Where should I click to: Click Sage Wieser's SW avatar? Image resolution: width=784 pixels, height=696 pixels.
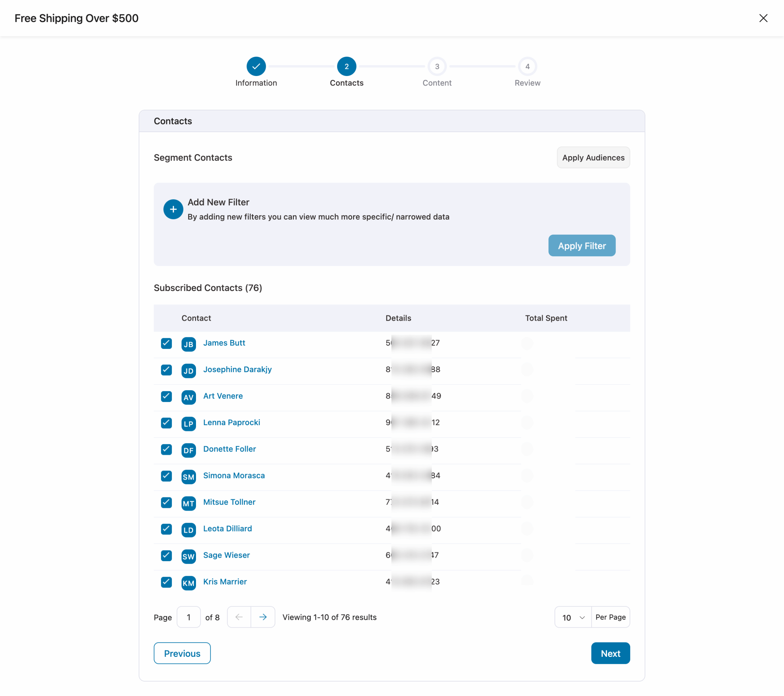pyautogui.click(x=189, y=556)
